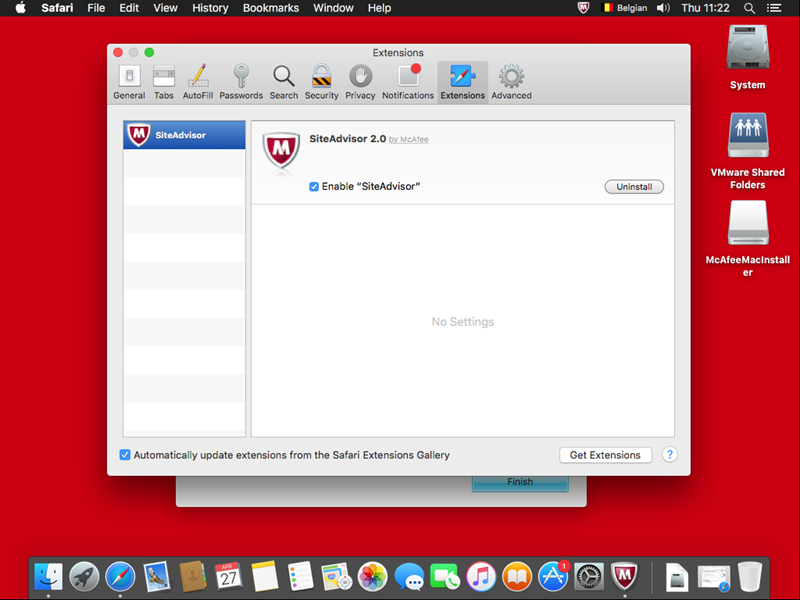This screenshot has height=600, width=800.
Task: Click the help question mark button
Action: point(670,455)
